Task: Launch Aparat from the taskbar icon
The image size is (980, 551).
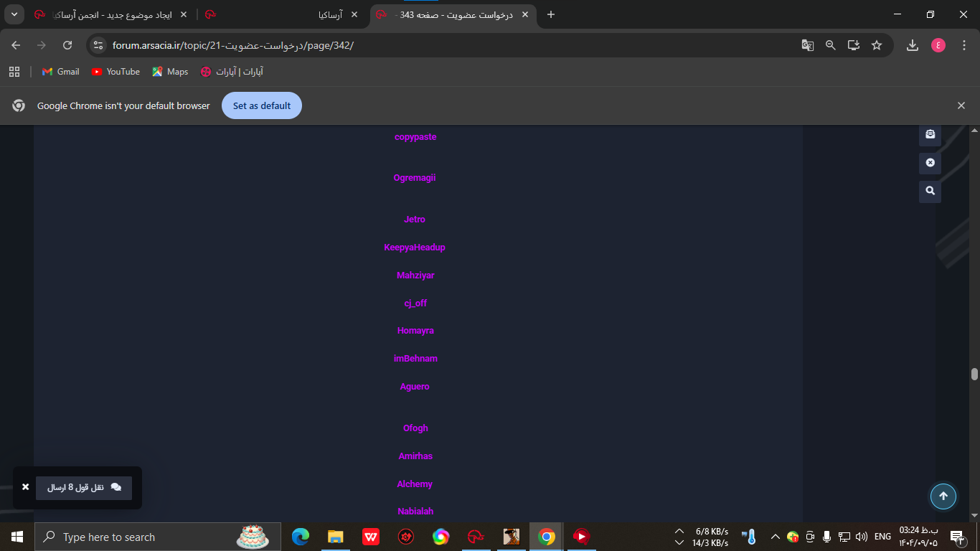Action: pyautogui.click(x=581, y=536)
